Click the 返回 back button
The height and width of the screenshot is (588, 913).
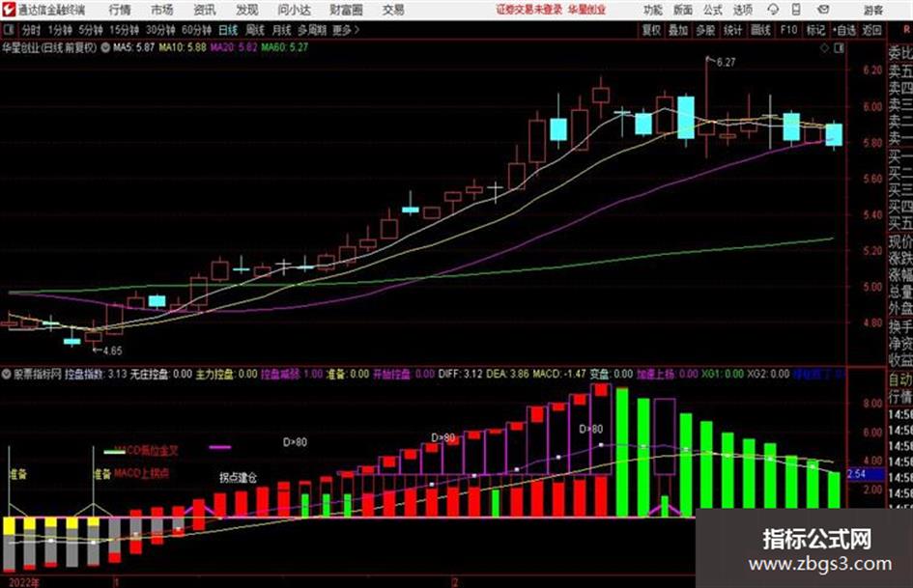coord(871,30)
